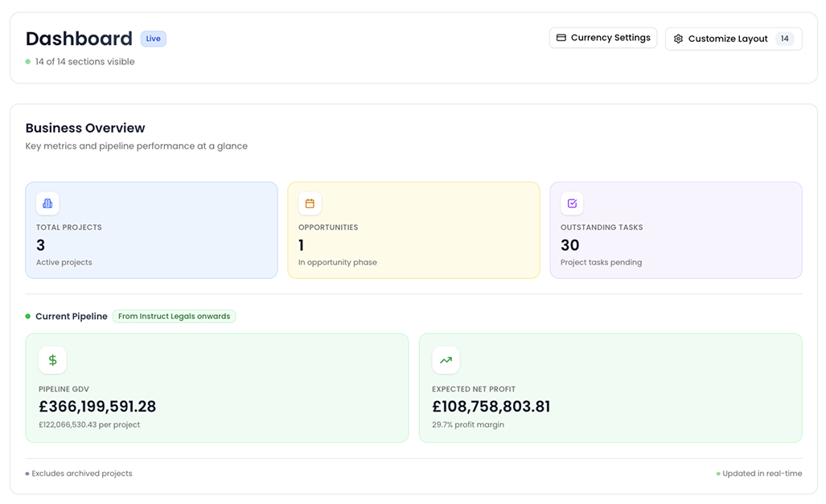Click the 14 count badge on Customize Layout
826x504 pixels.
coord(784,39)
